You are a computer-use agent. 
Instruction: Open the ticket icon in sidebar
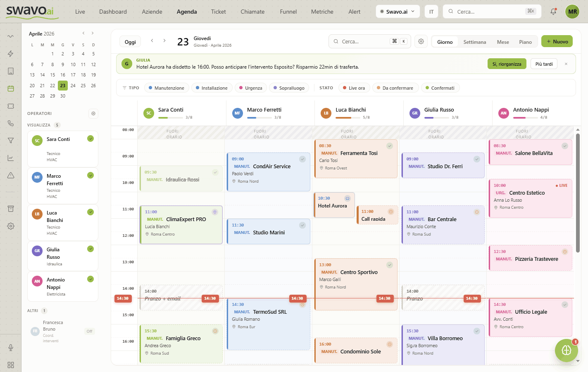[11, 106]
